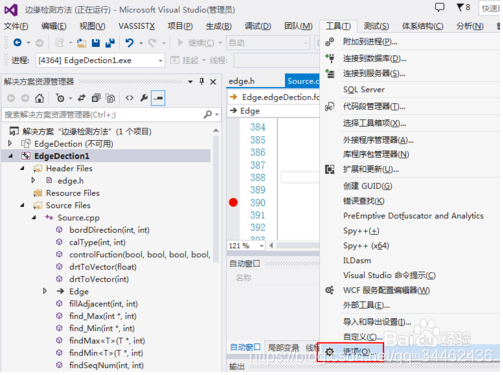Switch to the 自动窗口 bottom tab
The image size is (503, 375).
click(x=245, y=347)
